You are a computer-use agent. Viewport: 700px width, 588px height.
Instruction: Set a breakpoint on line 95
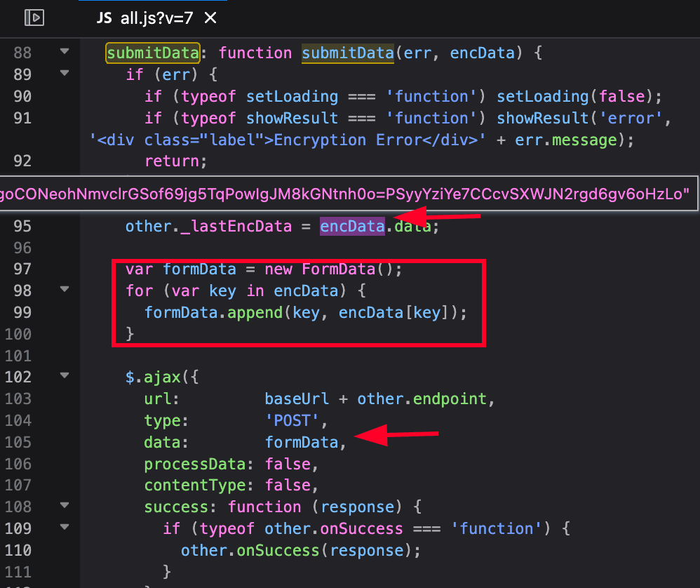[x=22, y=226]
